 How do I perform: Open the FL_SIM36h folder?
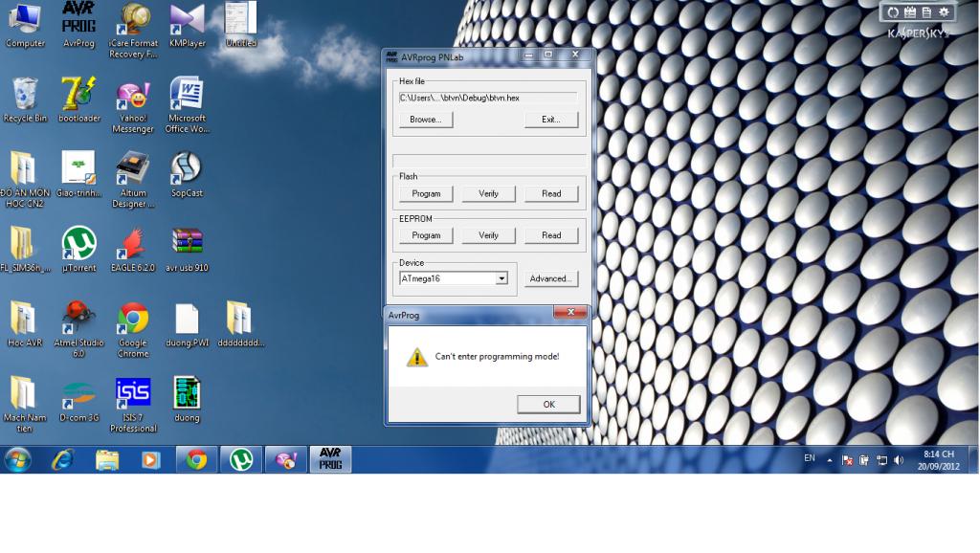click(25, 250)
